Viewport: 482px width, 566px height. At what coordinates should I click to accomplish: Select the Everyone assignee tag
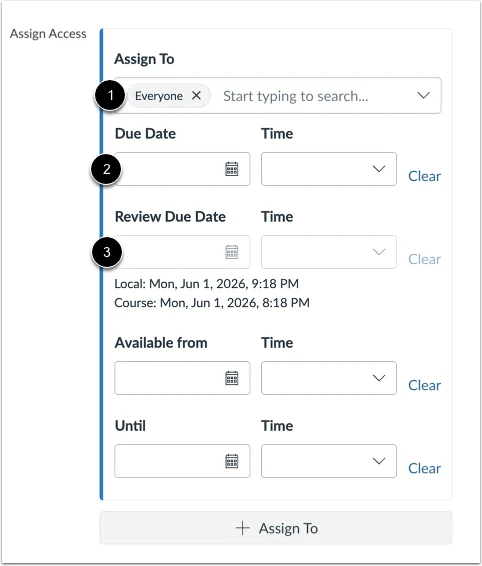point(159,96)
